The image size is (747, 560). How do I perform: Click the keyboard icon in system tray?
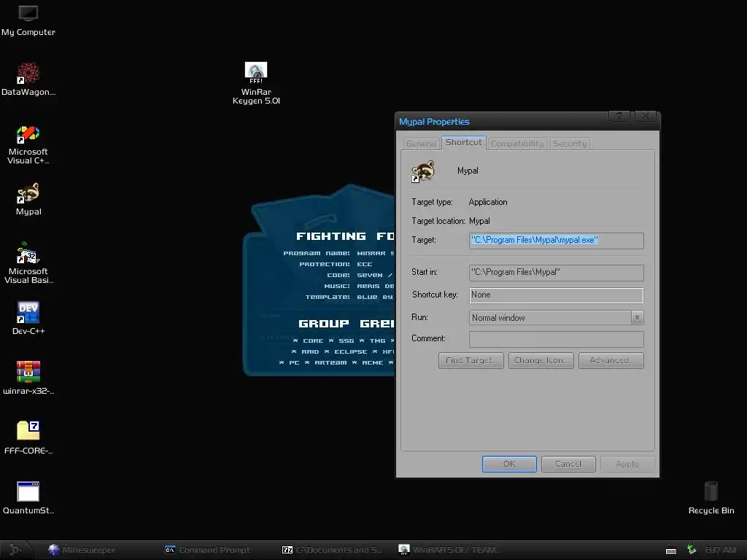(x=671, y=551)
